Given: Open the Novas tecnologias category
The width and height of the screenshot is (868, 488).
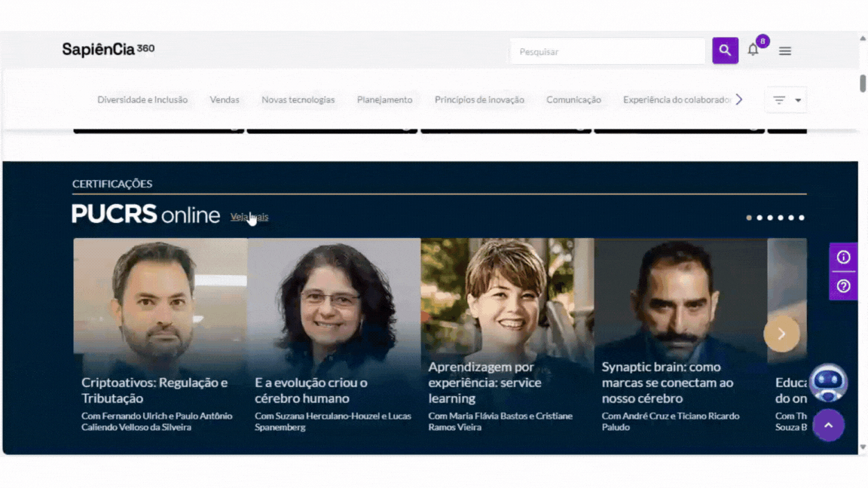Looking at the screenshot, I should point(298,99).
